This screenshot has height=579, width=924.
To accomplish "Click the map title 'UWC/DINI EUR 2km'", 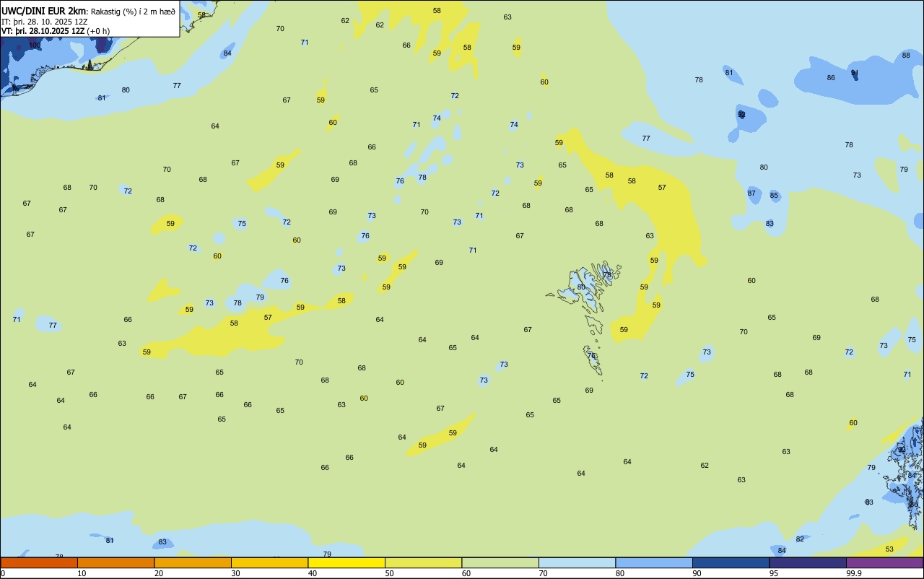I will [44, 11].
